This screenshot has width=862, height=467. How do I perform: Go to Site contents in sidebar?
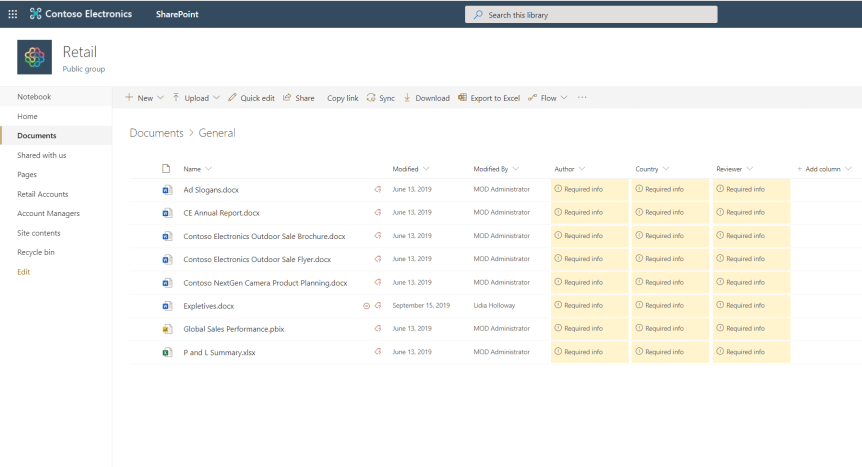coord(39,233)
